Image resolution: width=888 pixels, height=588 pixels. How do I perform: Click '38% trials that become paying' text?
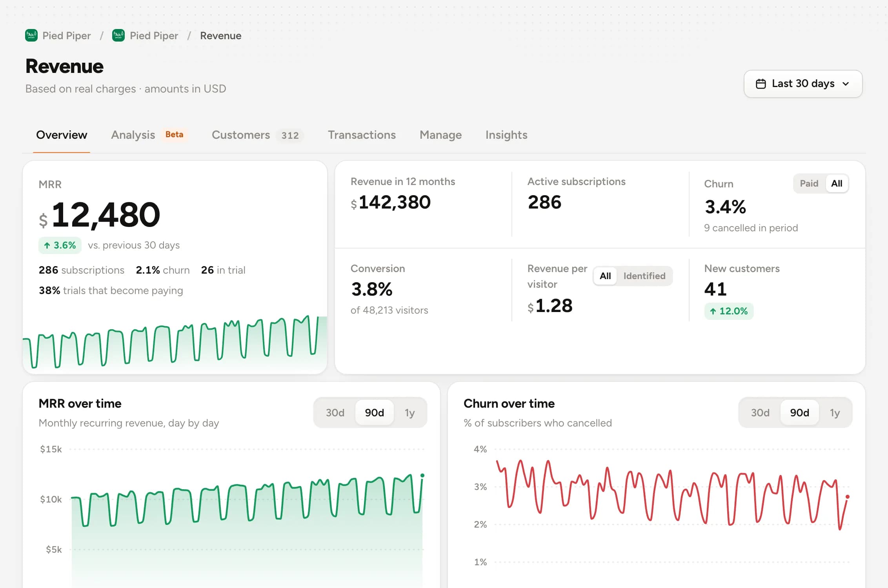[111, 290]
